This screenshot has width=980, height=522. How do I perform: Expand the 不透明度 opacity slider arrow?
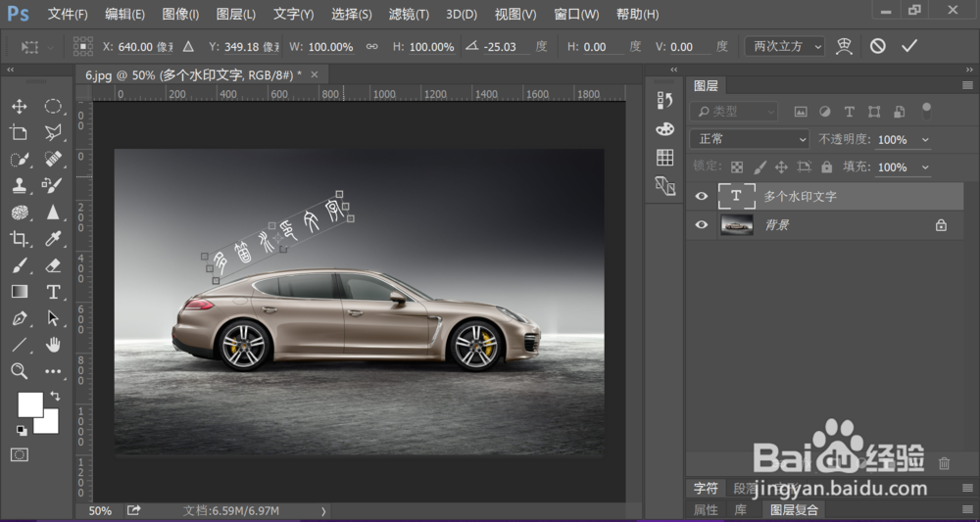tap(926, 140)
